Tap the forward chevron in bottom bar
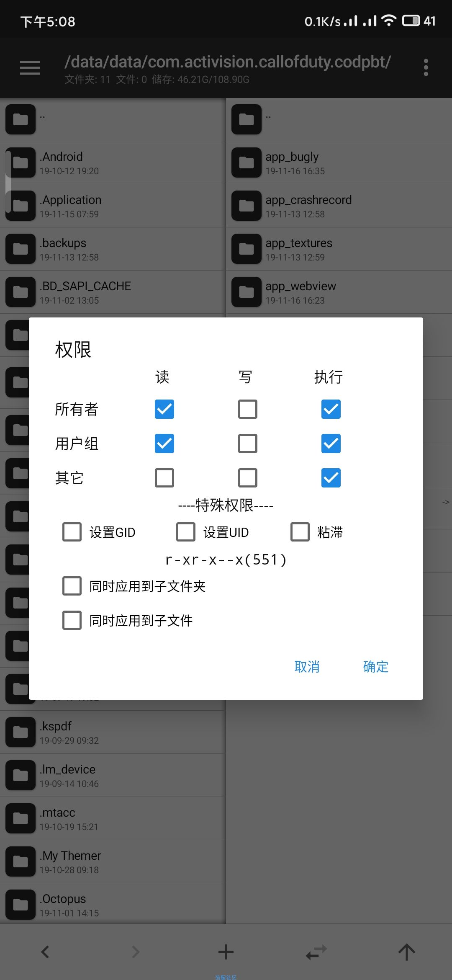 pyautogui.click(x=136, y=952)
